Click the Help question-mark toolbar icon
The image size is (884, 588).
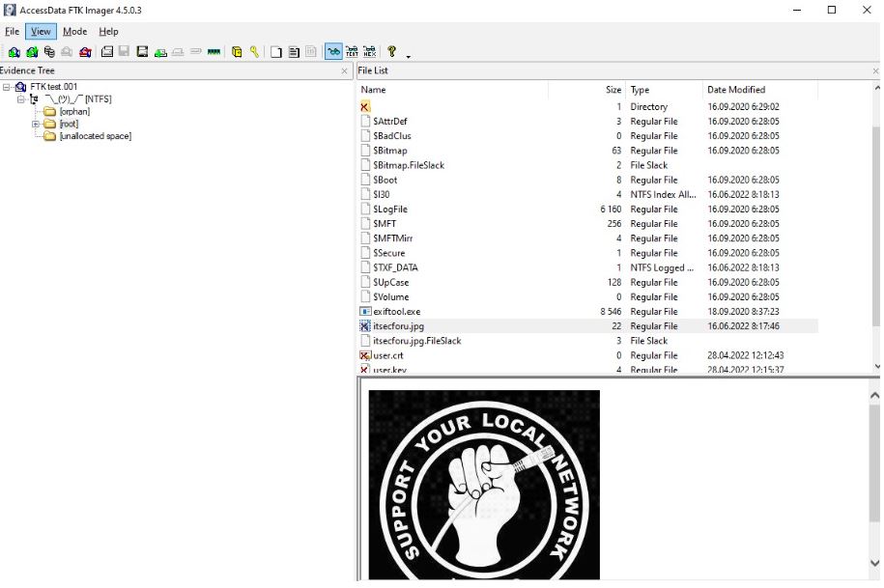point(392,52)
